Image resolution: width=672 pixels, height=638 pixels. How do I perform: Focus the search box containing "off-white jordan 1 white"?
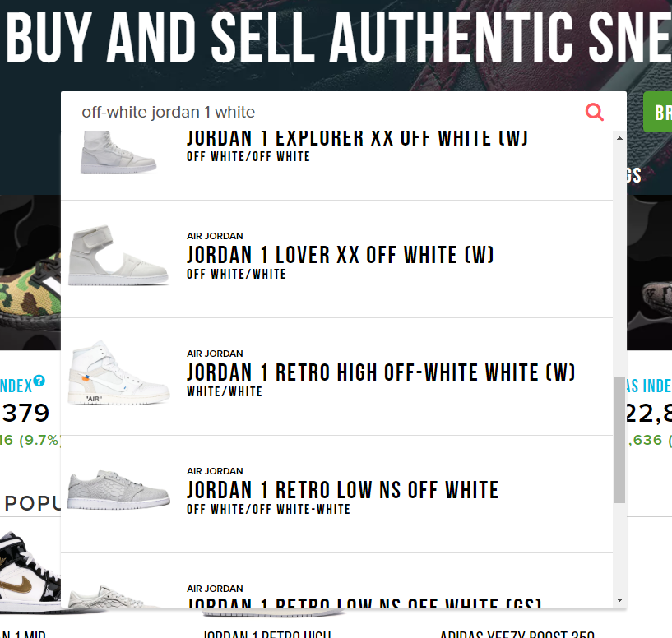point(329,112)
